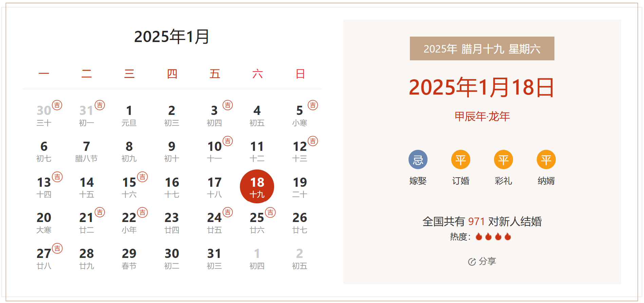Click the 二 Tuesday column header
Screen dimensions: 644x303
[x=87, y=74]
